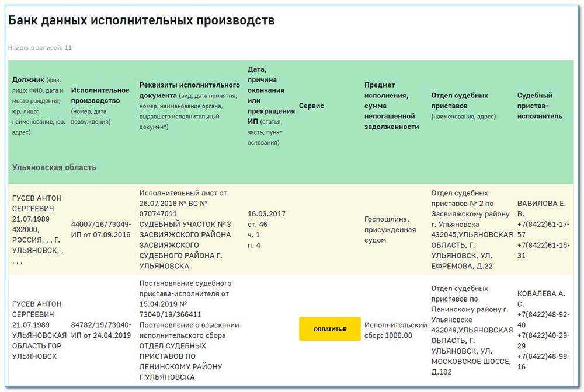Click the page heading Банк данных исполнительных производств
Image resolution: width=584 pixels, height=392 pixels.
point(141,20)
